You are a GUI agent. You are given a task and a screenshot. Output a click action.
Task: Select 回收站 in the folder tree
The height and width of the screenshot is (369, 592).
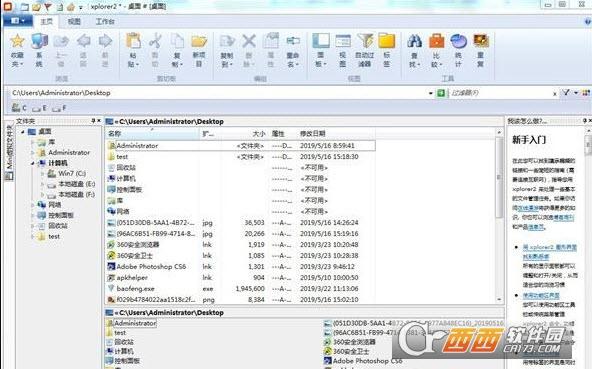coord(58,226)
